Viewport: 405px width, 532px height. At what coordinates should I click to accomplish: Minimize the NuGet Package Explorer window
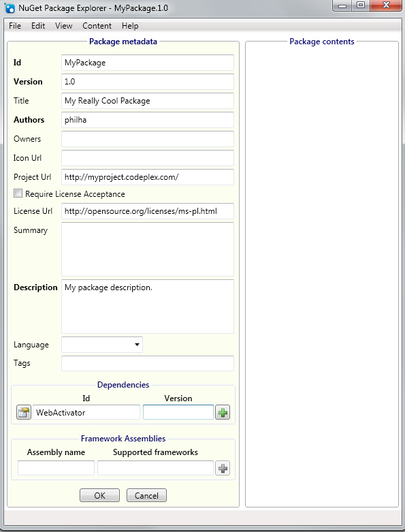pyautogui.click(x=342, y=5)
